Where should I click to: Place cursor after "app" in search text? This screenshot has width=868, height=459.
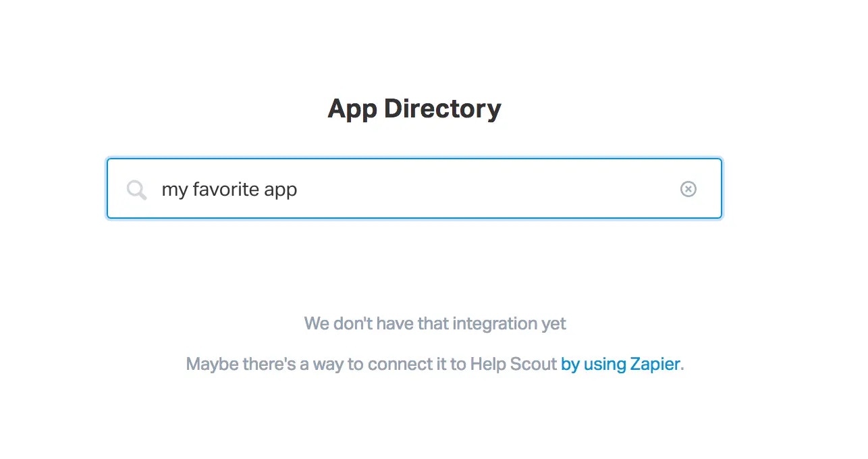coord(298,190)
